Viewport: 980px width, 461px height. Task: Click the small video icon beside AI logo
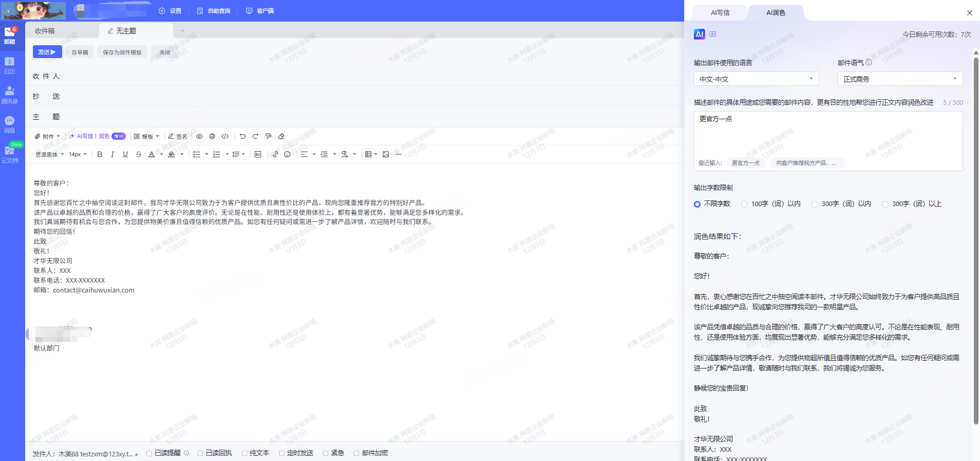(x=712, y=34)
